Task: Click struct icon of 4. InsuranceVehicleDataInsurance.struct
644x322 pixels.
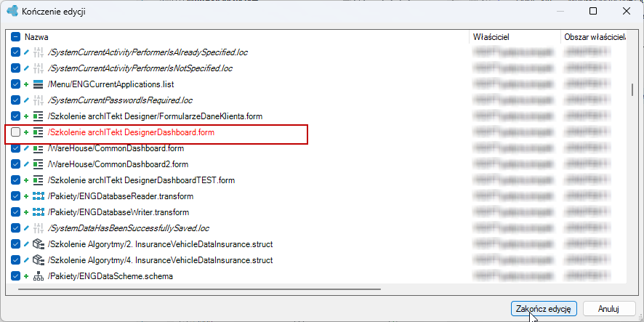Action: pos(39,260)
